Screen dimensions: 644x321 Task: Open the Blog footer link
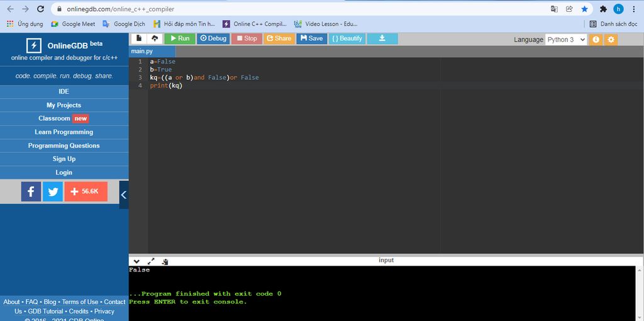coord(50,302)
